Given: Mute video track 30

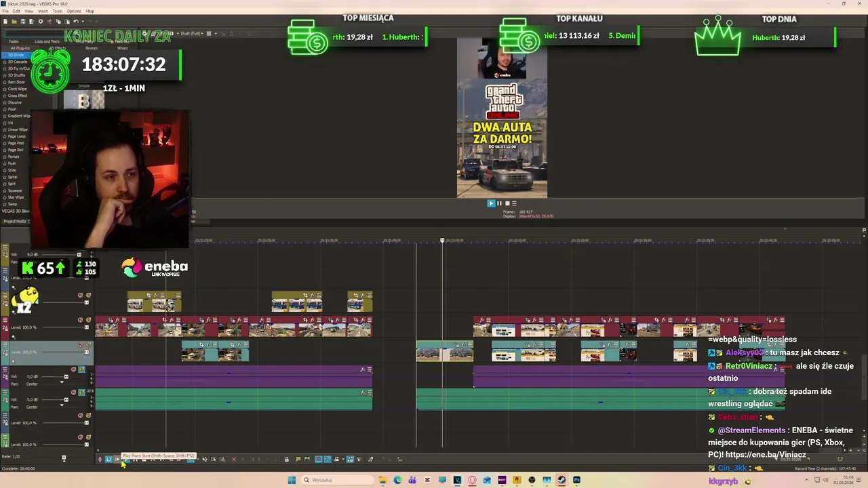Looking at the screenshot, I should 80,415.
